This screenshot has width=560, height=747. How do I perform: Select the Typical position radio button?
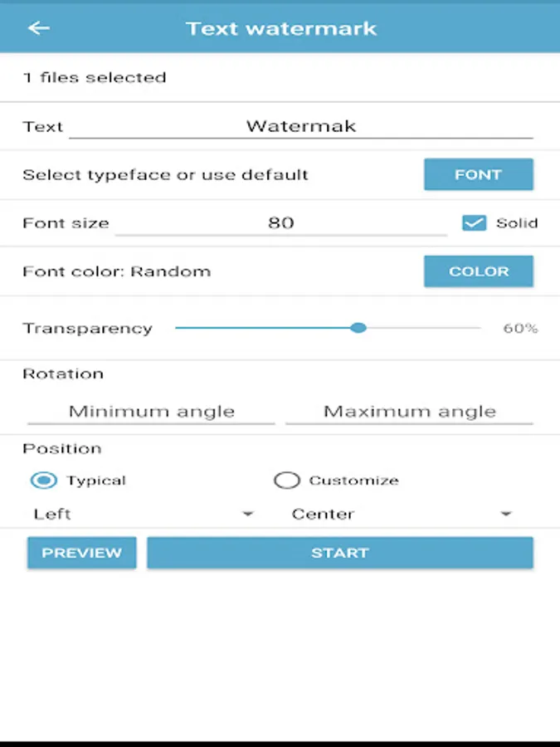click(x=43, y=481)
